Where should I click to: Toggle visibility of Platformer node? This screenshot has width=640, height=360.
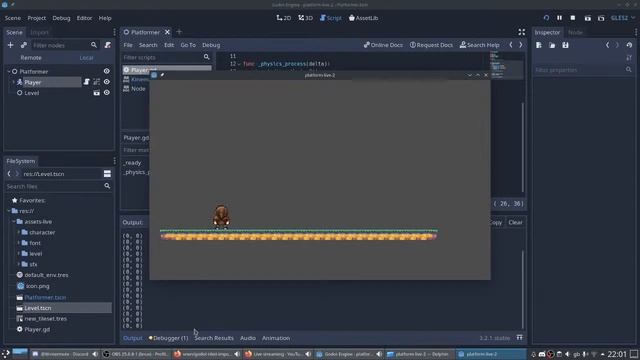(107, 71)
